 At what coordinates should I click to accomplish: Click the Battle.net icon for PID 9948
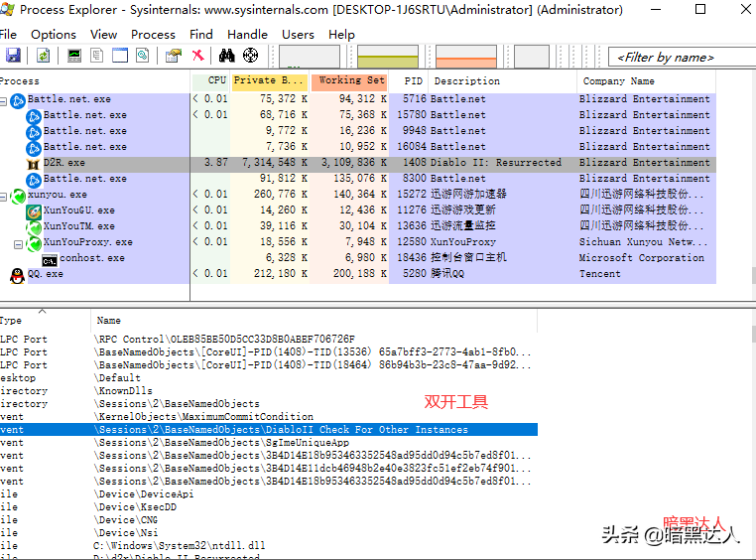click(34, 133)
